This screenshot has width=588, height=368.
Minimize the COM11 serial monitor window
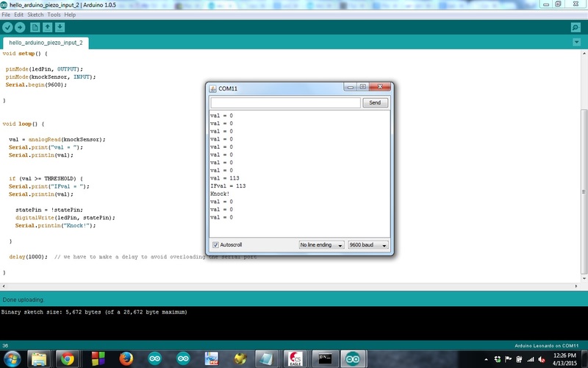coord(351,87)
